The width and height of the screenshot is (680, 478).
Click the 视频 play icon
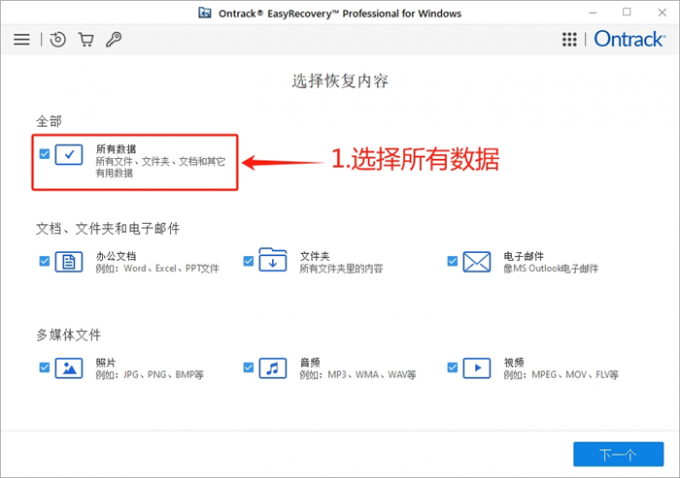(477, 368)
